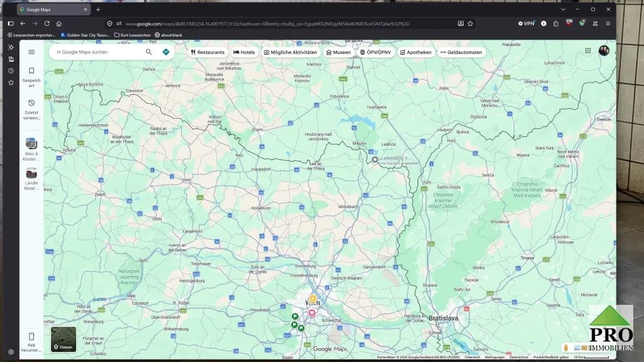Click the Krems an der Donau label
The height and width of the screenshot is (362, 644).
(x=177, y=248)
